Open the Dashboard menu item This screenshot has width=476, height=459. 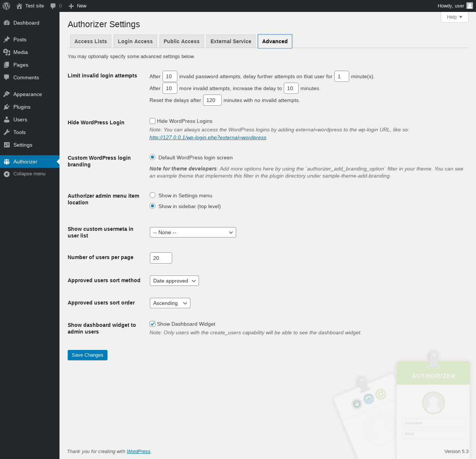pos(30,23)
